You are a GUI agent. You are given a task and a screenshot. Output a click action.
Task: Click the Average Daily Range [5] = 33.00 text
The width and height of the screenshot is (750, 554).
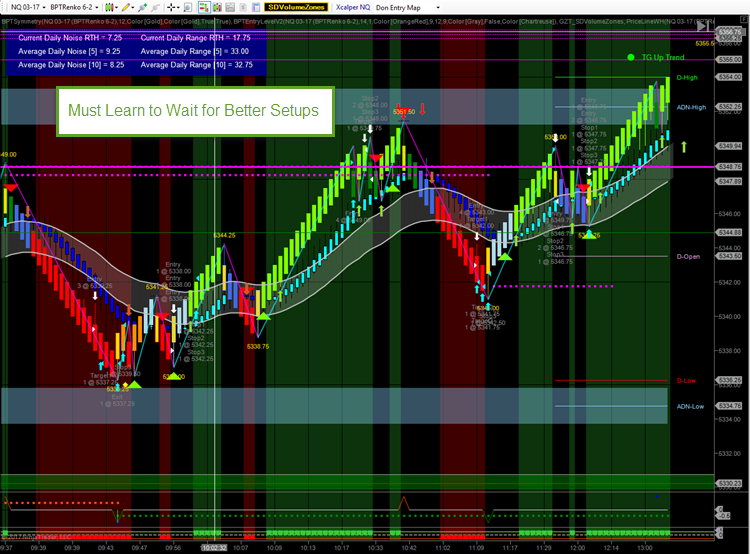coord(195,51)
